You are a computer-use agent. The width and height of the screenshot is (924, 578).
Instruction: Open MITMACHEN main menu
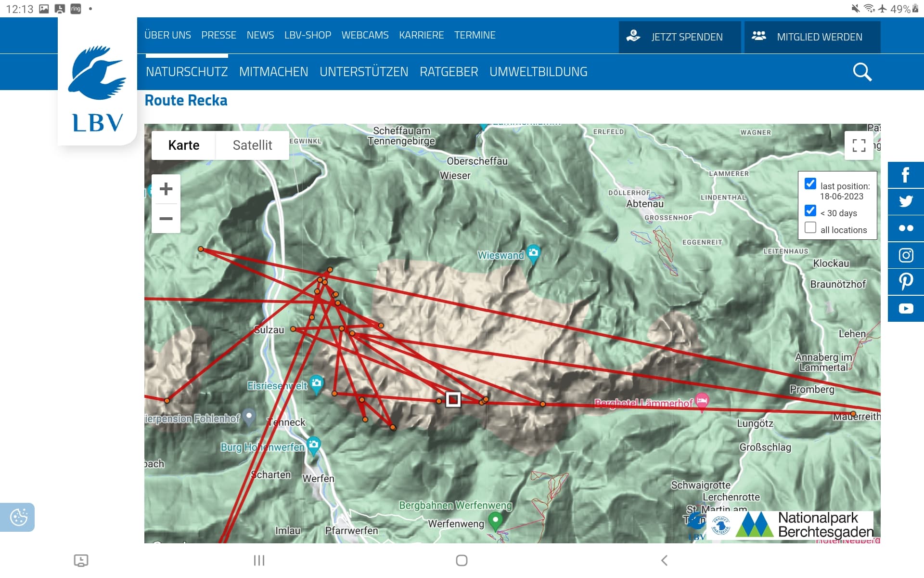273,72
